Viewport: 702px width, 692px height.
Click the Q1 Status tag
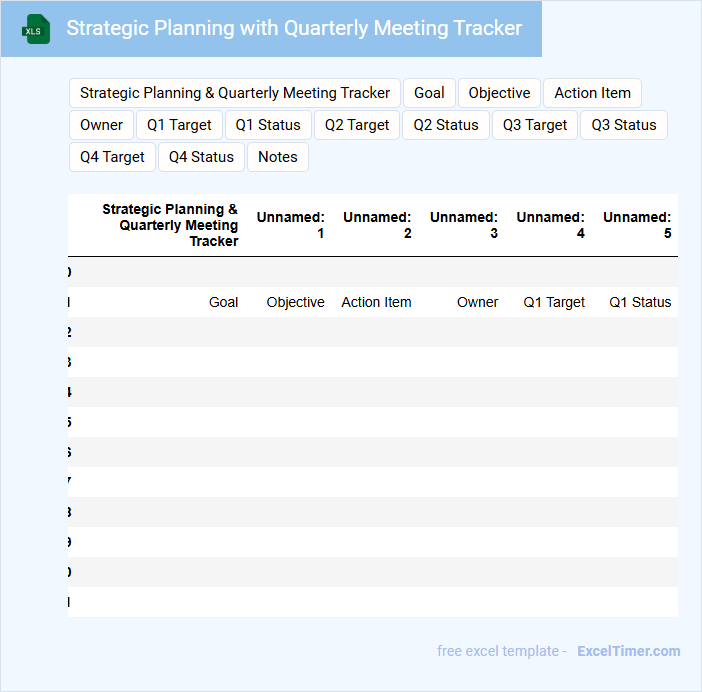[x=268, y=125]
